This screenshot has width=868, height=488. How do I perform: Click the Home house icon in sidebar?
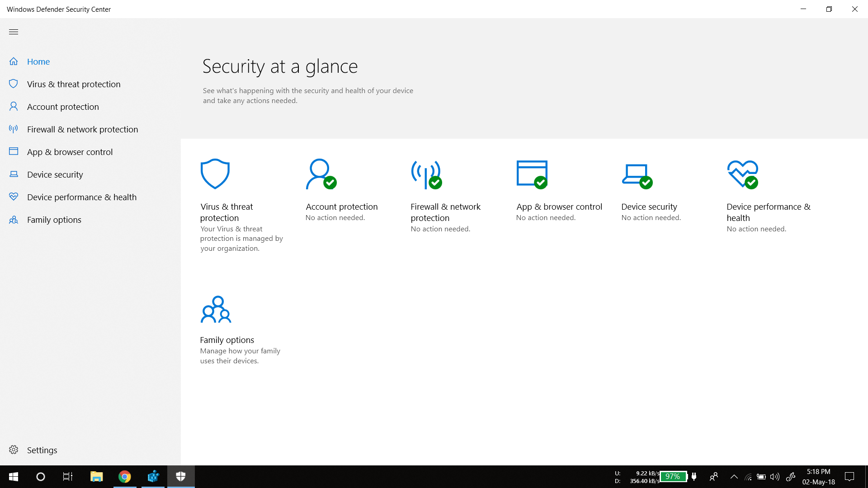(14, 61)
